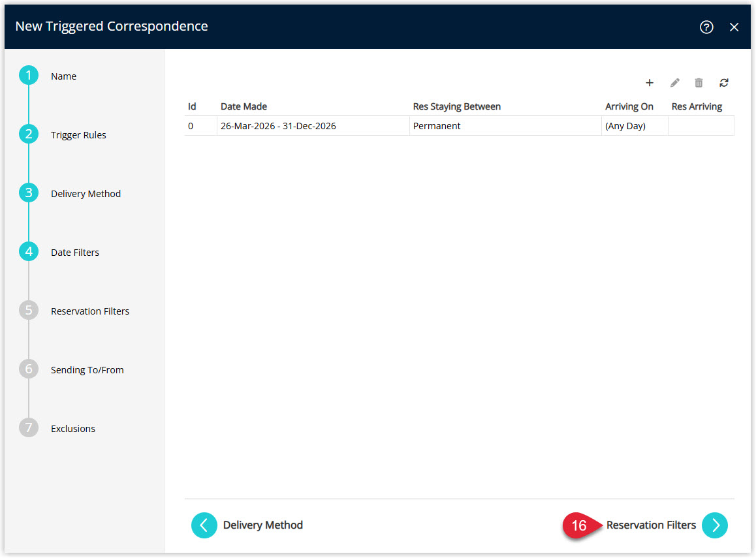Open the Delivery Method step in sidebar

pyautogui.click(x=86, y=194)
